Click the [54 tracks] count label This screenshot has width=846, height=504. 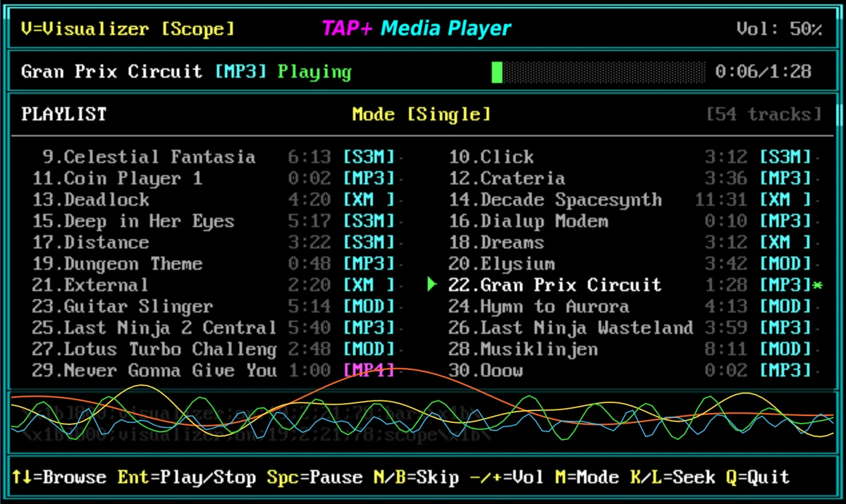(764, 114)
